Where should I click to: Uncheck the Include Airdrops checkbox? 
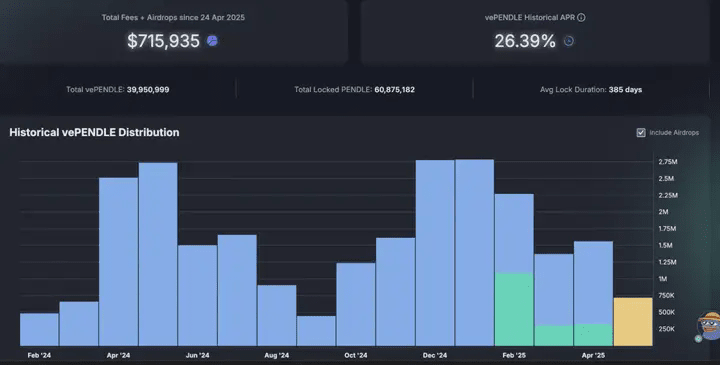(x=641, y=133)
